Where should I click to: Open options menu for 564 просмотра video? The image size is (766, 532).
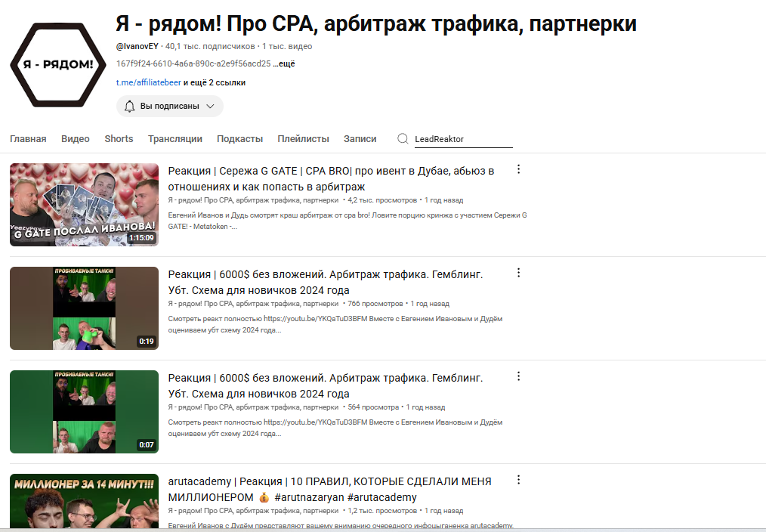(518, 376)
